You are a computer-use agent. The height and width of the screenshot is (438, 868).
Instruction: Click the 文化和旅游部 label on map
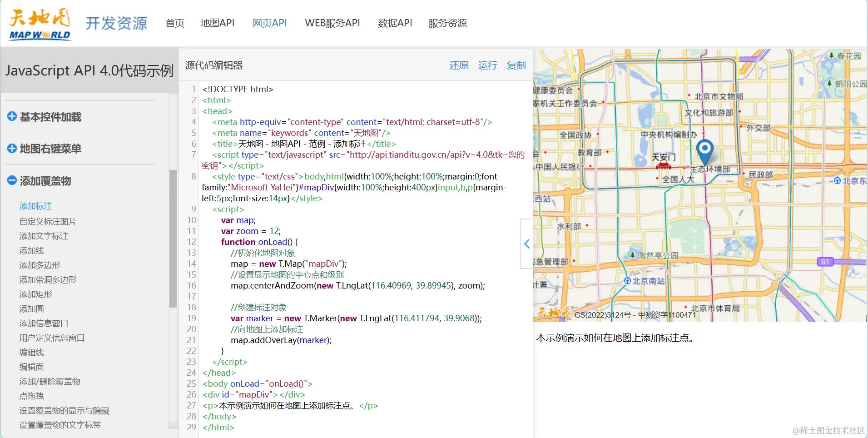click(x=709, y=113)
